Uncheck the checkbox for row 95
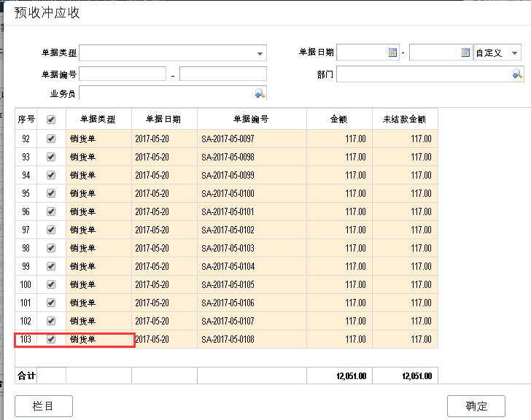The width and height of the screenshot is (531, 420). pos(51,193)
